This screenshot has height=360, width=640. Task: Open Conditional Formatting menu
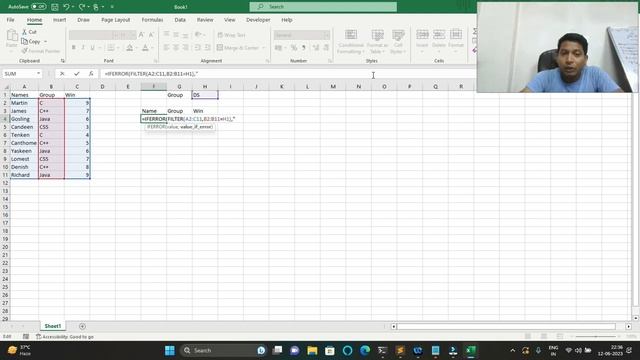pos(351,41)
